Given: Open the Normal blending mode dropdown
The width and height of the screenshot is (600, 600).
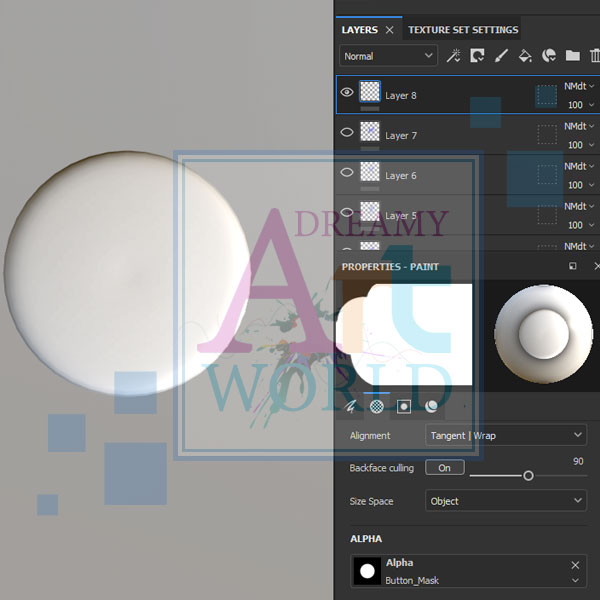Looking at the screenshot, I should 388,57.
